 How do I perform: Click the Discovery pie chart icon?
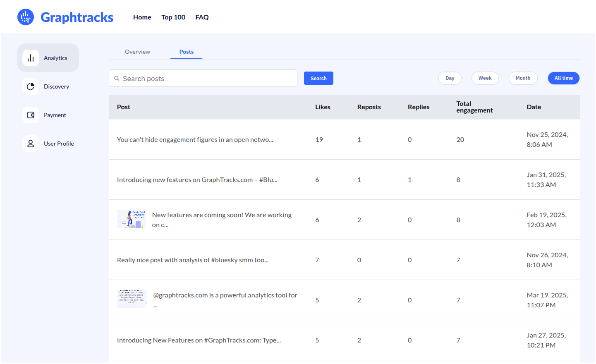[31, 86]
